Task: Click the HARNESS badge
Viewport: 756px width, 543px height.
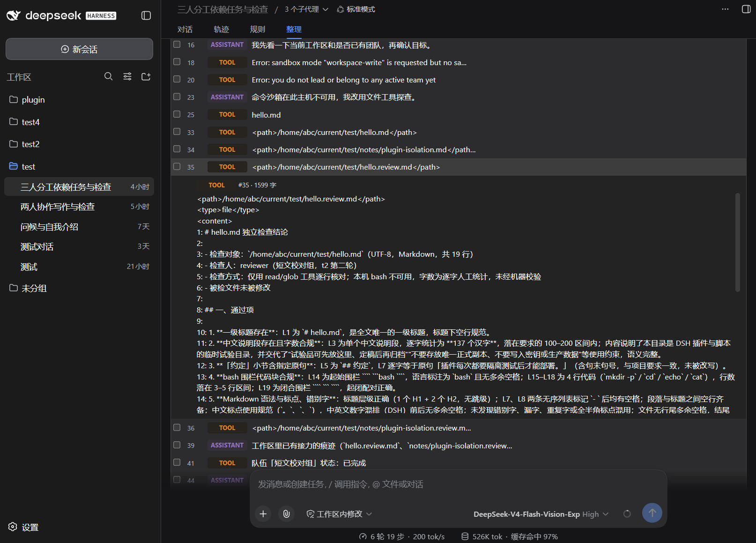Action: click(x=101, y=16)
